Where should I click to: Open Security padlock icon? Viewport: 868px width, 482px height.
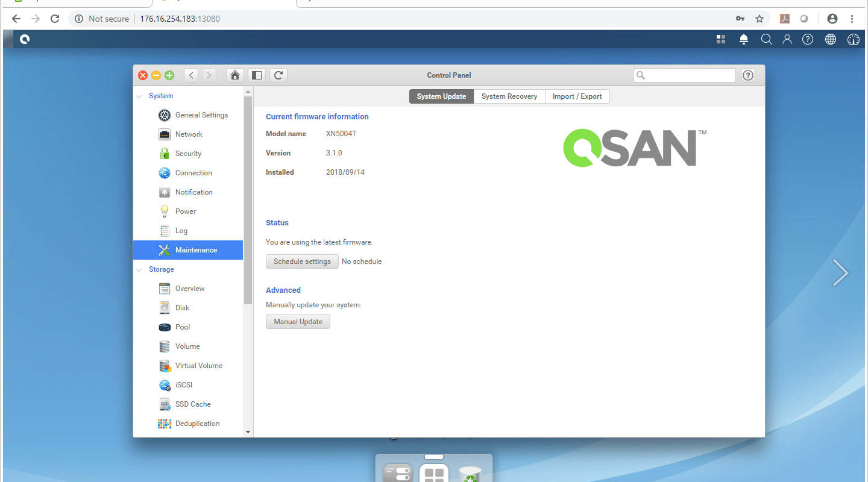(x=165, y=154)
